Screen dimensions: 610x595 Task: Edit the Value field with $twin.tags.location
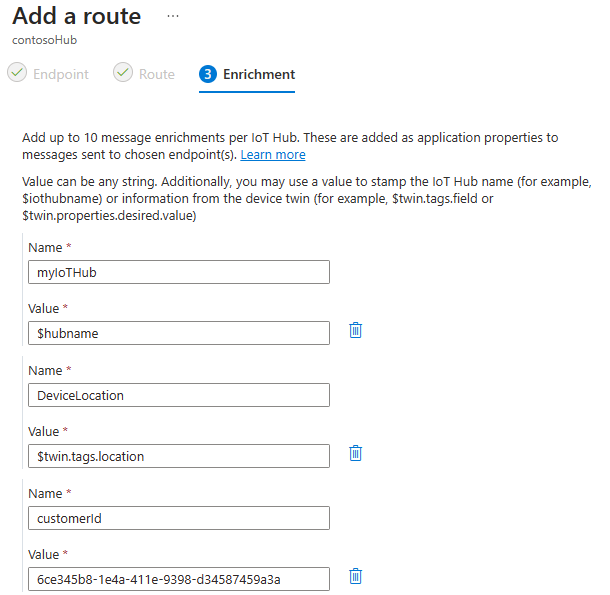[179, 456]
